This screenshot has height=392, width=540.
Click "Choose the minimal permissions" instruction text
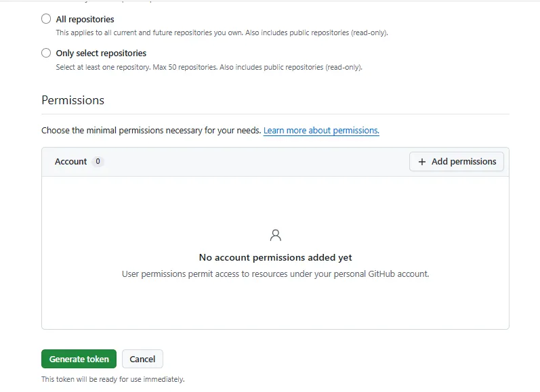[x=151, y=131]
